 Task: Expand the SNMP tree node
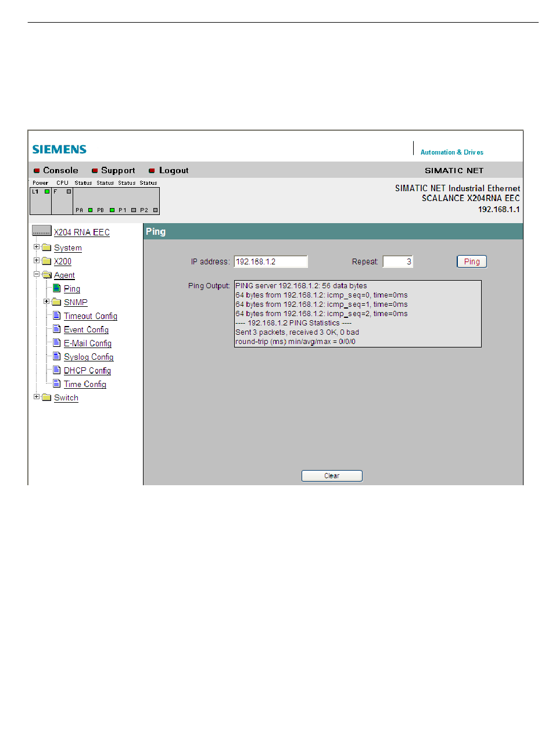pos(46,302)
